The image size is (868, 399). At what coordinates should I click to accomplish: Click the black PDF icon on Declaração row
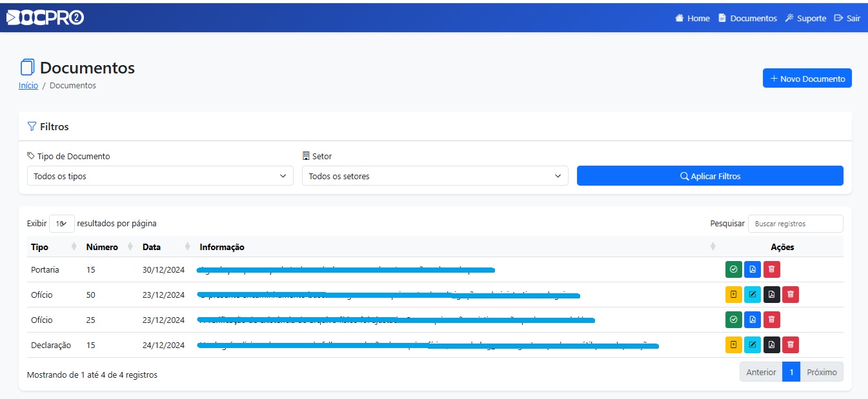[x=771, y=345]
